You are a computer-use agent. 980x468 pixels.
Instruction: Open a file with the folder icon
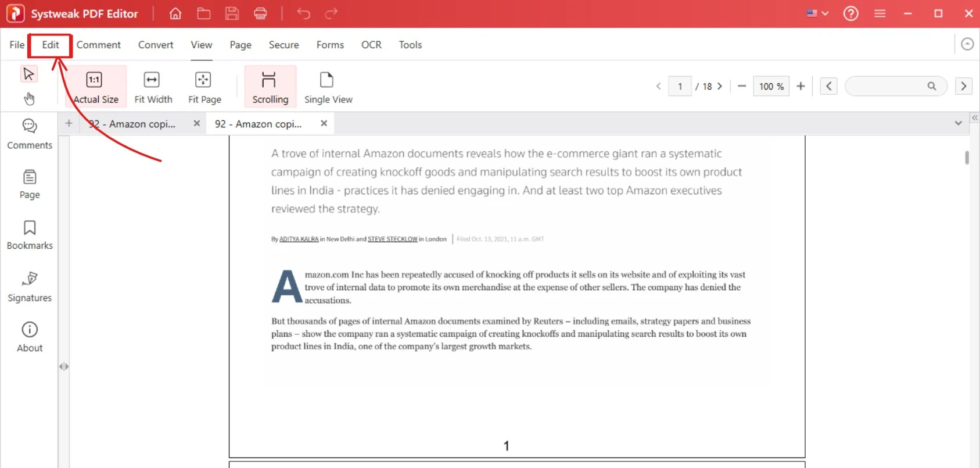coord(204,13)
